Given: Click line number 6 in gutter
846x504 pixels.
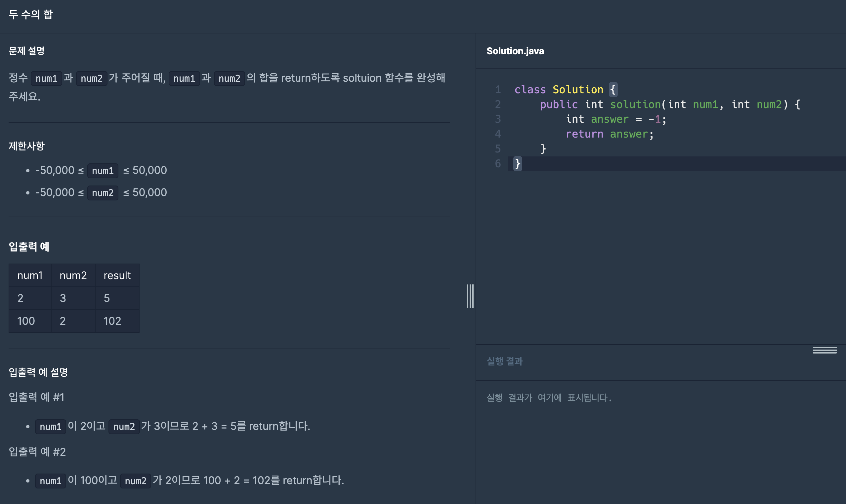Looking at the screenshot, I should (x=497, y=164).
